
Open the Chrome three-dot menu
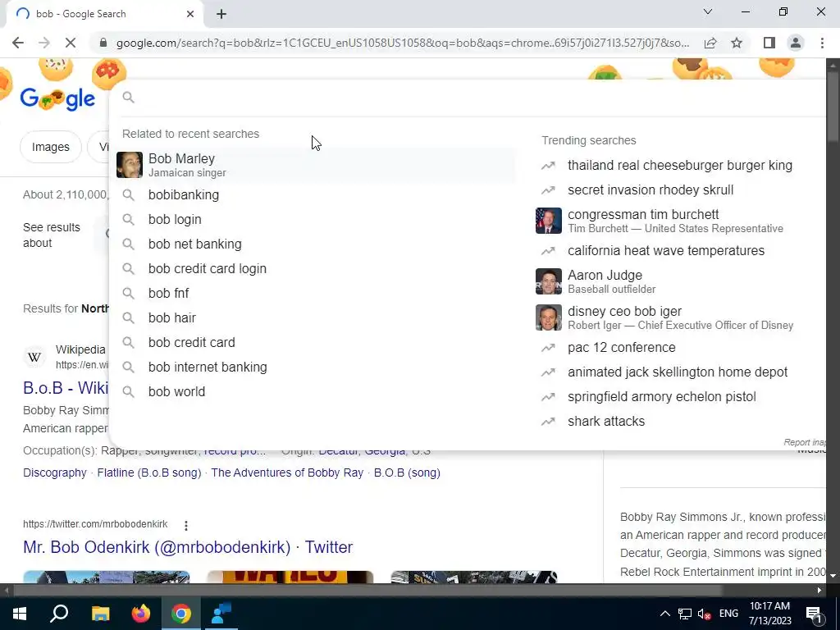(822, 43)
